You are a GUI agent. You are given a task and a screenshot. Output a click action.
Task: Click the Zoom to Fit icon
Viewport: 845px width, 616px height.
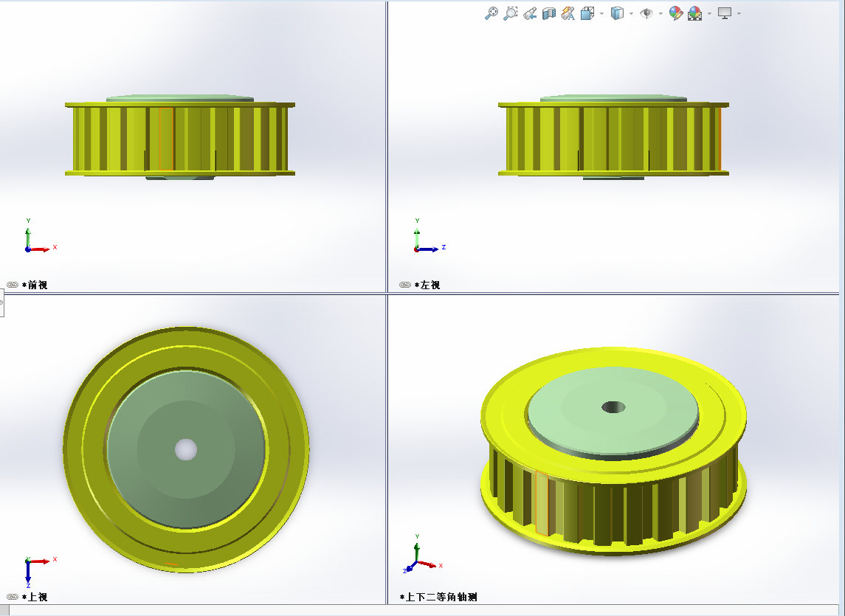(x=491, y=13)
